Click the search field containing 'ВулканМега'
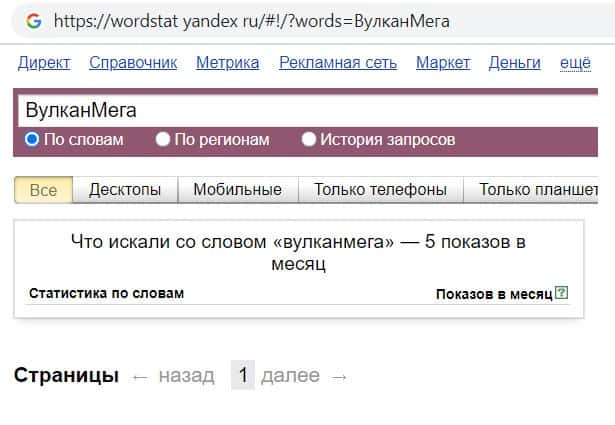 300,110
